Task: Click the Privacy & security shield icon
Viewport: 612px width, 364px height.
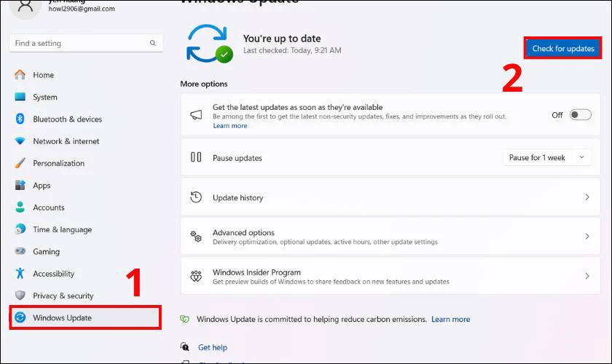Action: (x=20, y=296)
